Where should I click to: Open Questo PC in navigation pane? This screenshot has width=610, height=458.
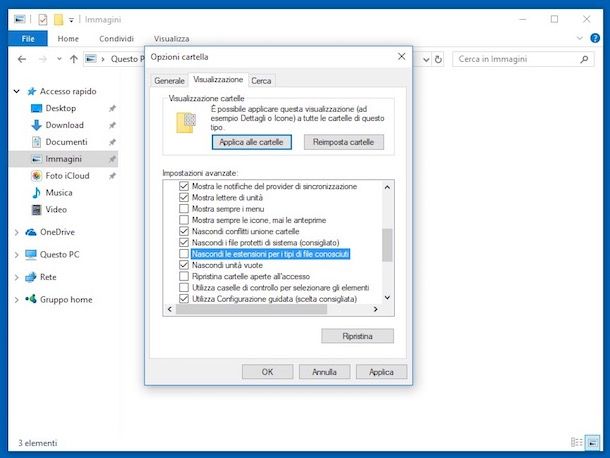pyautogui.click(x=59, y=254)
